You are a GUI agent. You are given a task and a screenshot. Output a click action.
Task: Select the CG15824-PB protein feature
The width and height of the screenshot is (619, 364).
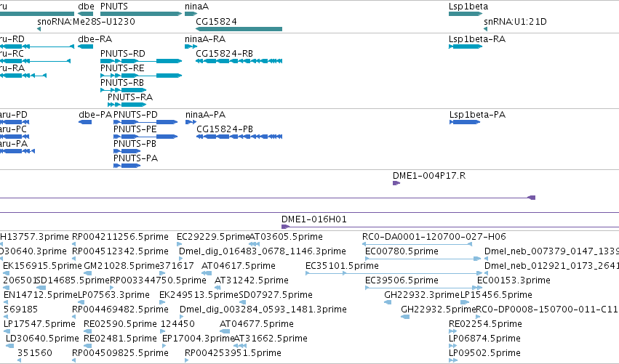click(239, 137)
